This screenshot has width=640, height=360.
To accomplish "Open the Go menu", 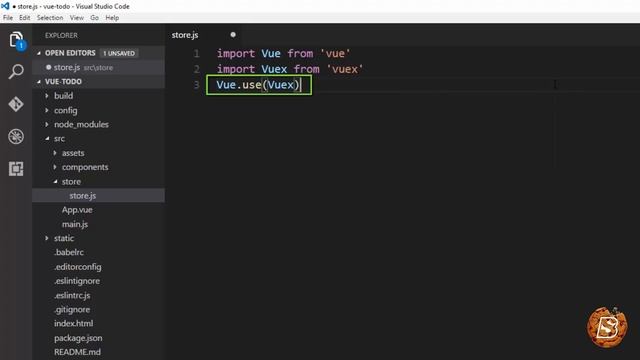I will coord(94,18).
